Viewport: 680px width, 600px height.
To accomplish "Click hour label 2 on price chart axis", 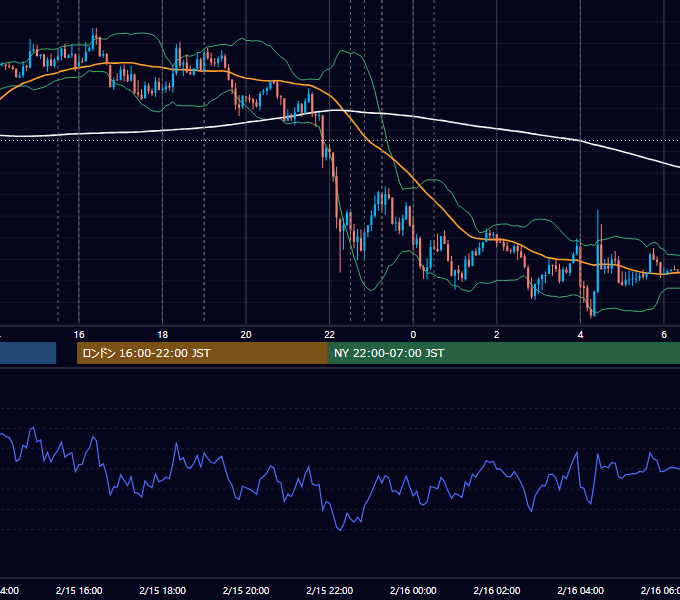I will 497,335.
